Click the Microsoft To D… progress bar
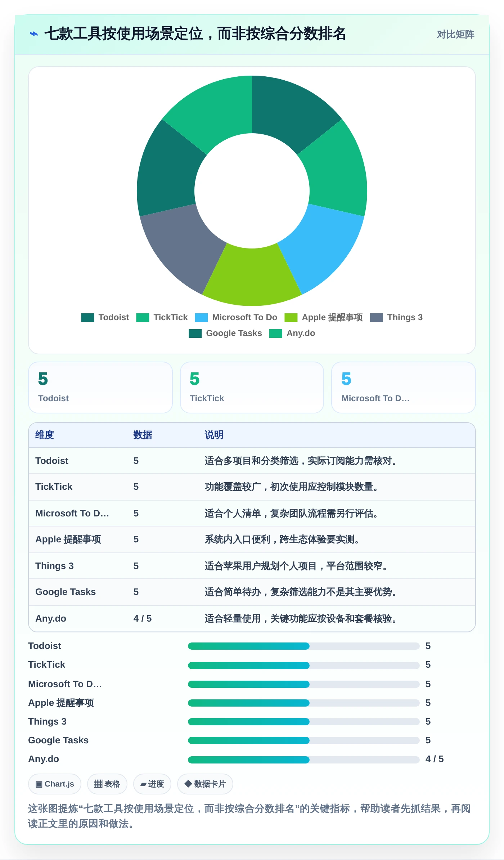The image size is (504, 860). [x=303, y=684]
